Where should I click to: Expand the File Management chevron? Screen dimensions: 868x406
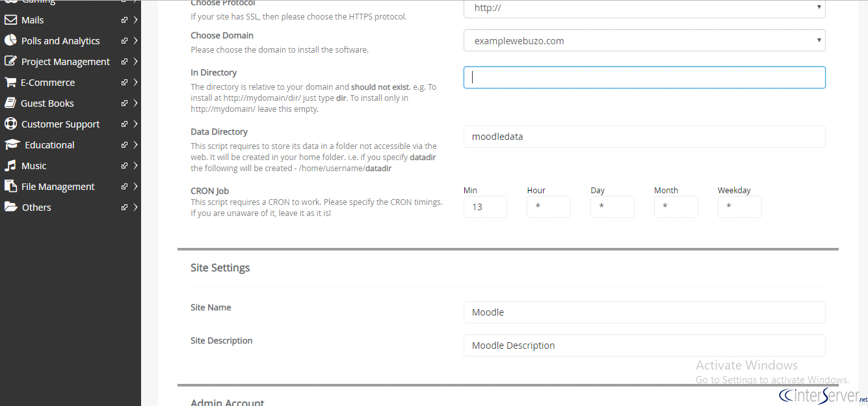point(135,187)
